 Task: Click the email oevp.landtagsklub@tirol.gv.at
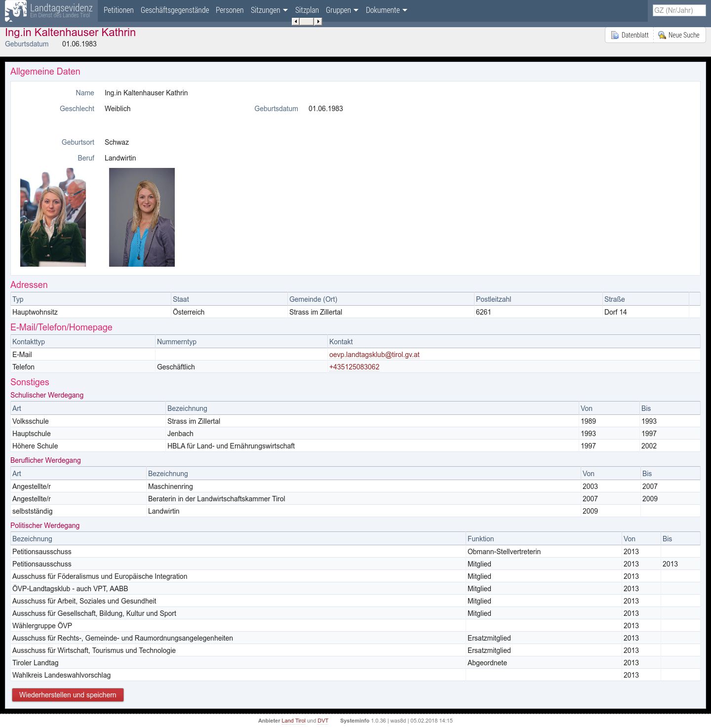pos(374,355)
